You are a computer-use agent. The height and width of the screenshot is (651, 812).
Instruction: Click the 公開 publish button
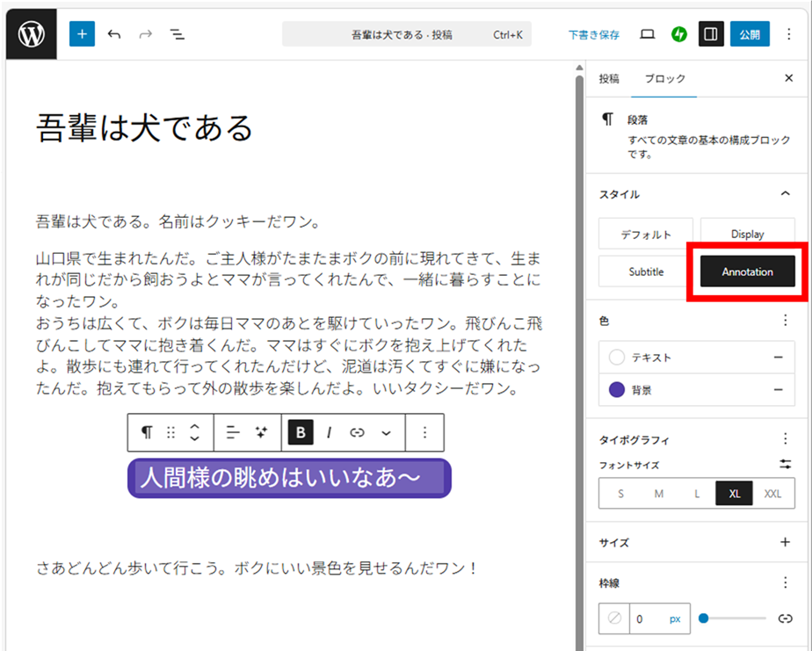pyautogui.click(x=749, y=34)
